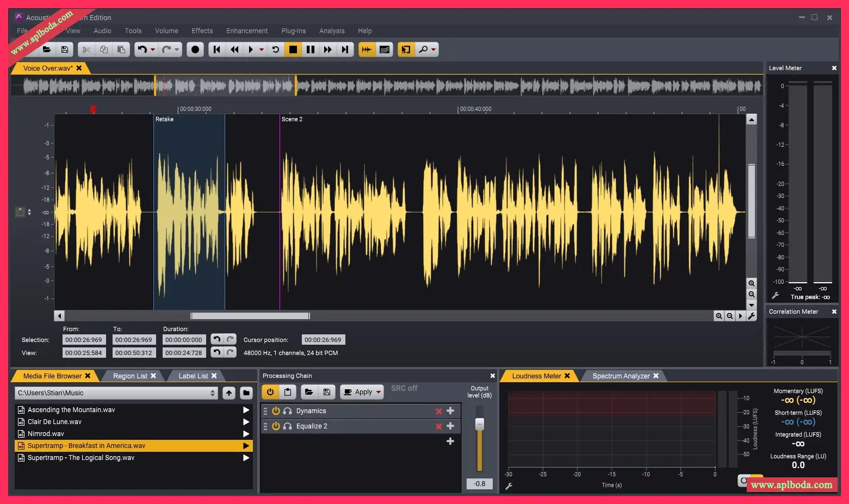The height and width of the screenshot is (504, 849).
Task: Select the zoom magnifier tool
Action: click(x=423, y=49)
